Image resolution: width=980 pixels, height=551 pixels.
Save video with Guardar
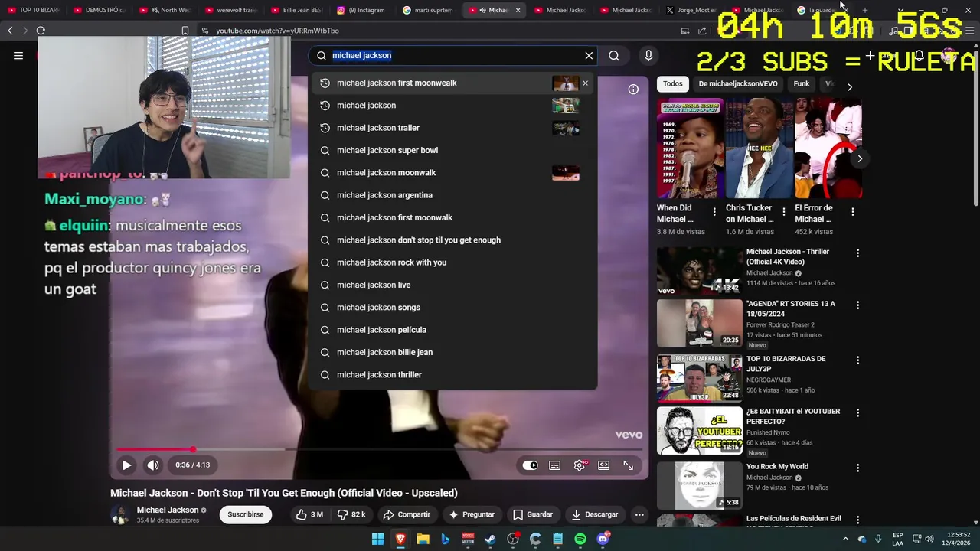pyautogui.click(x=533, y=514)
